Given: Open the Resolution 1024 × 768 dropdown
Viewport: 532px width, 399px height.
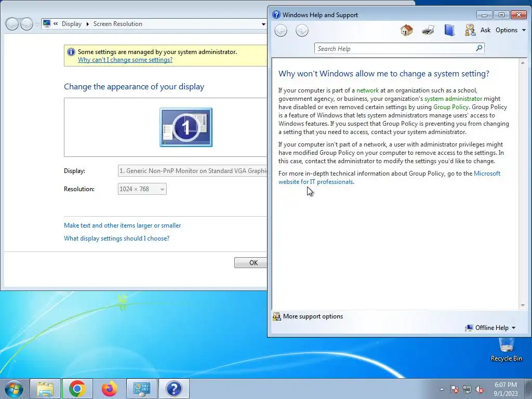Looking at the screenshot, I should 142,189.
